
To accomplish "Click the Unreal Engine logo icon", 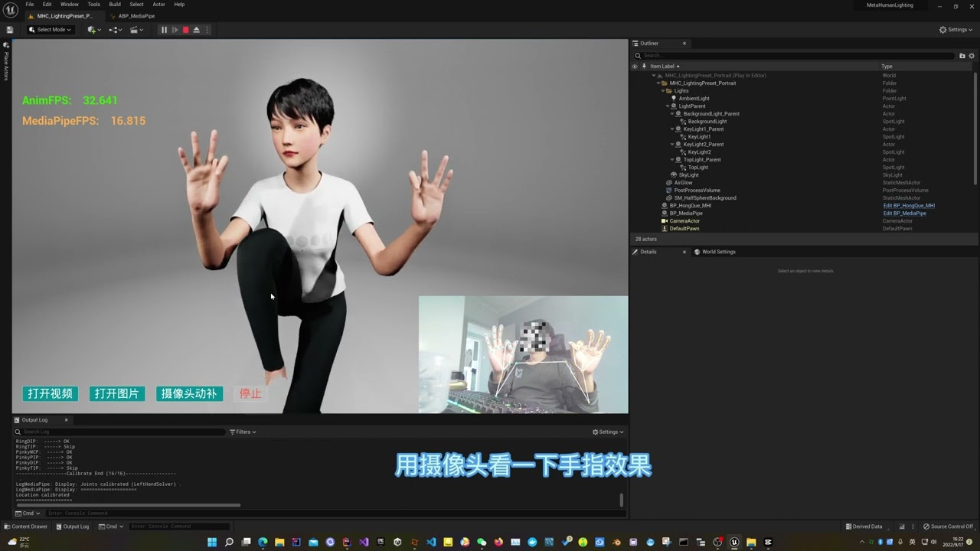I will click(9, 8).
